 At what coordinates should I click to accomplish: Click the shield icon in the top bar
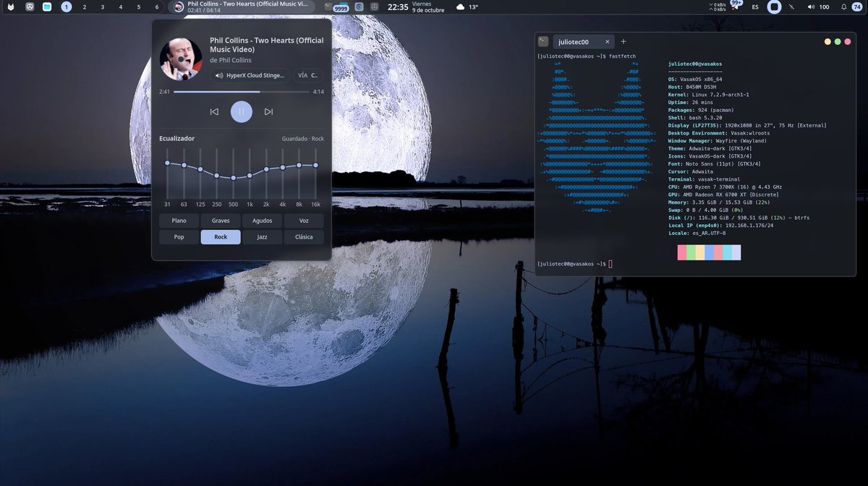pos(359,7)
